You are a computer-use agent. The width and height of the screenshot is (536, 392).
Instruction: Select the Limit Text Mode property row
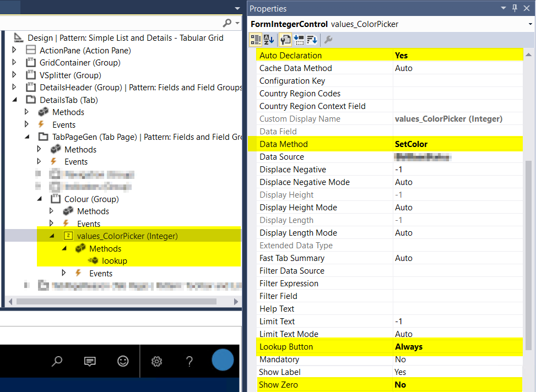point(389,334)
